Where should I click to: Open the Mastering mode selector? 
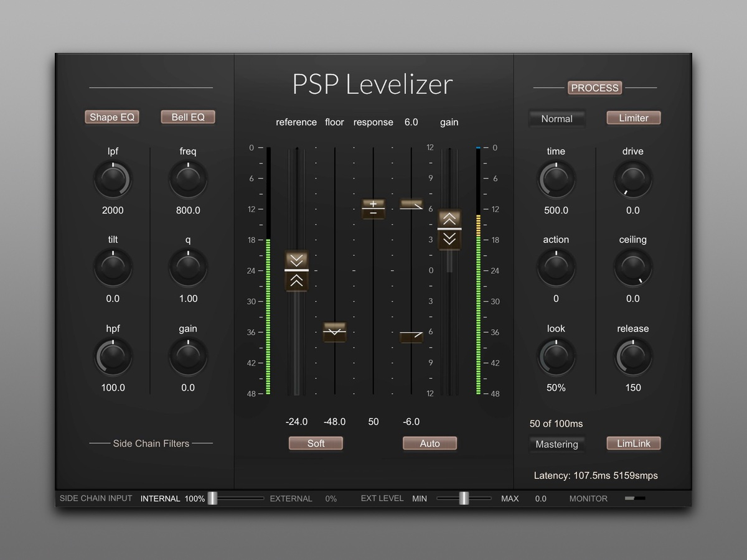pyautogui.click(x=557, y=444)
